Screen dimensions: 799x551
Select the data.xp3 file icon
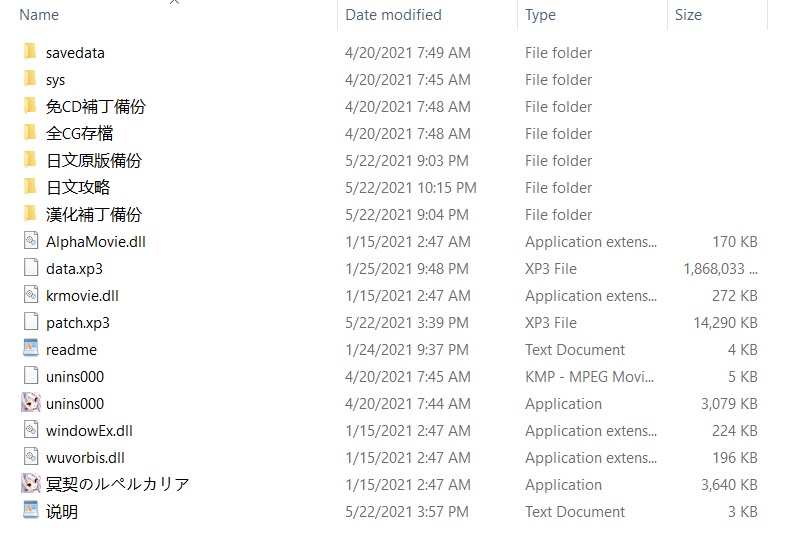coord(31,268)
